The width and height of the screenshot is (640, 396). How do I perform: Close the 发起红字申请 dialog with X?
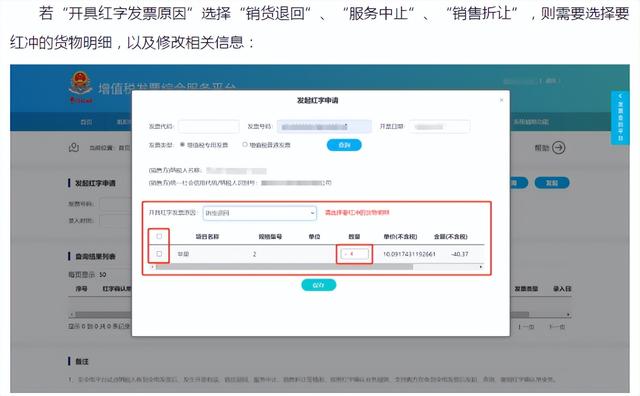click(501, 100)
